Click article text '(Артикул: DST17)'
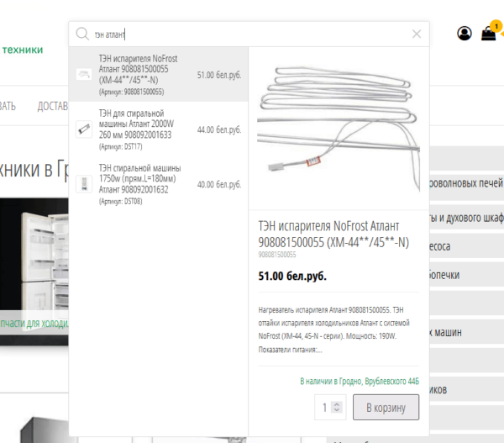 click(x=120, y=147)
